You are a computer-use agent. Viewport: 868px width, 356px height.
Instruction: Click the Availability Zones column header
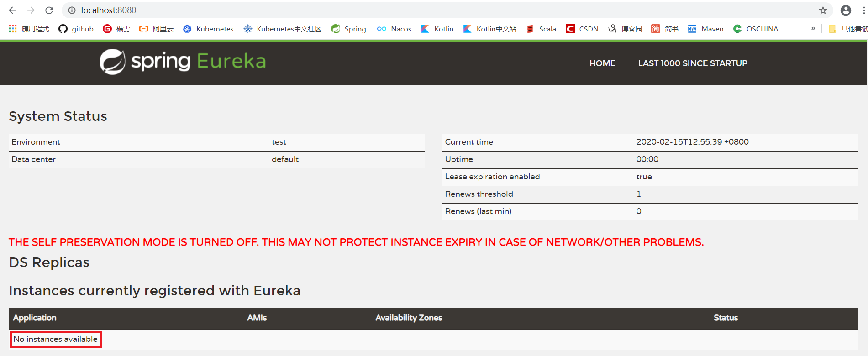point(409,318)
